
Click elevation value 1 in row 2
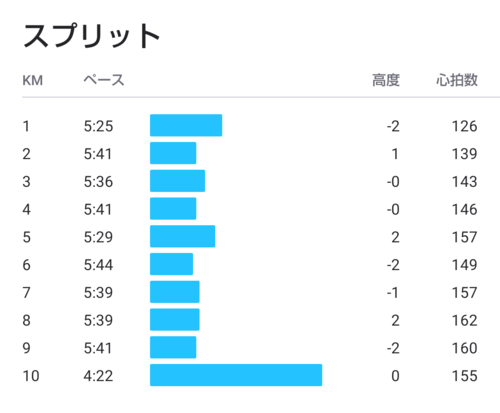tap(395, 154)
